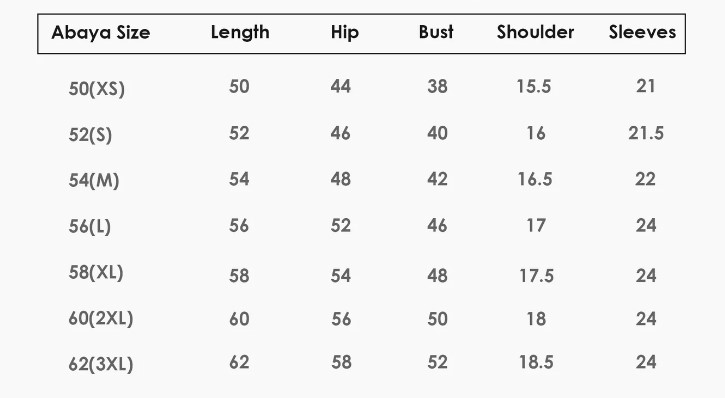Screen dimensions: 725x398
Task: Click the 21.5 sleeves value for size S
Action: pos(646,133)
